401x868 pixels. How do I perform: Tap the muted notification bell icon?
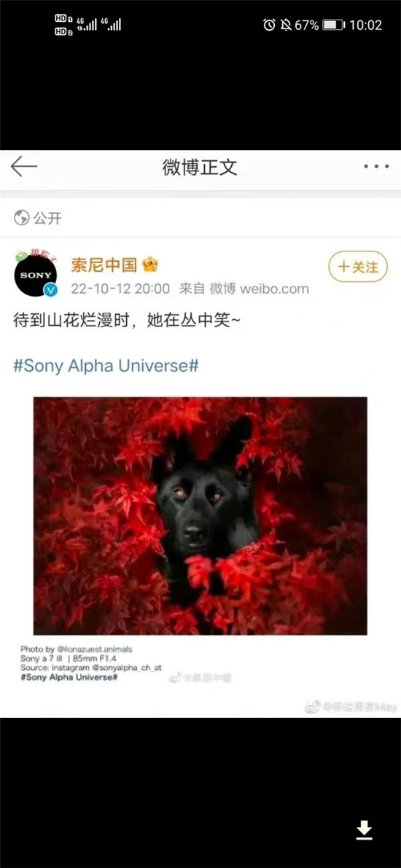[286, 25]
